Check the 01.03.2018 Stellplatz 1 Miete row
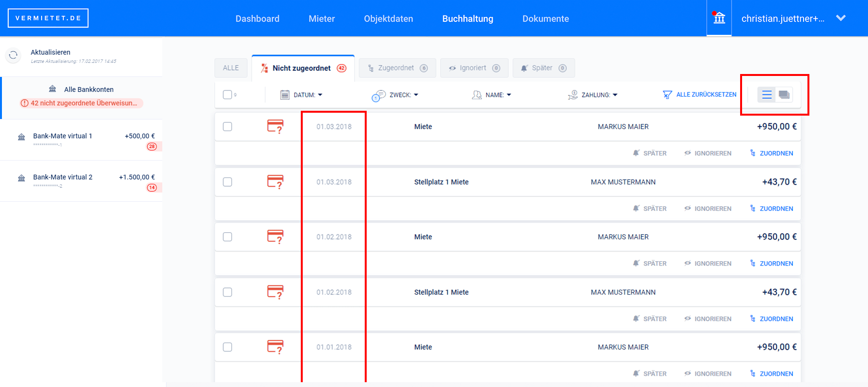This screenshot has height=387, width=868. (x=227, y=182)
